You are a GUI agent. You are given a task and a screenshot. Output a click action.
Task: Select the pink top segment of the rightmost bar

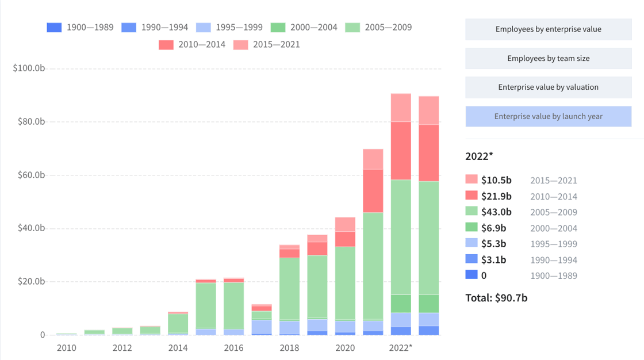429,110
